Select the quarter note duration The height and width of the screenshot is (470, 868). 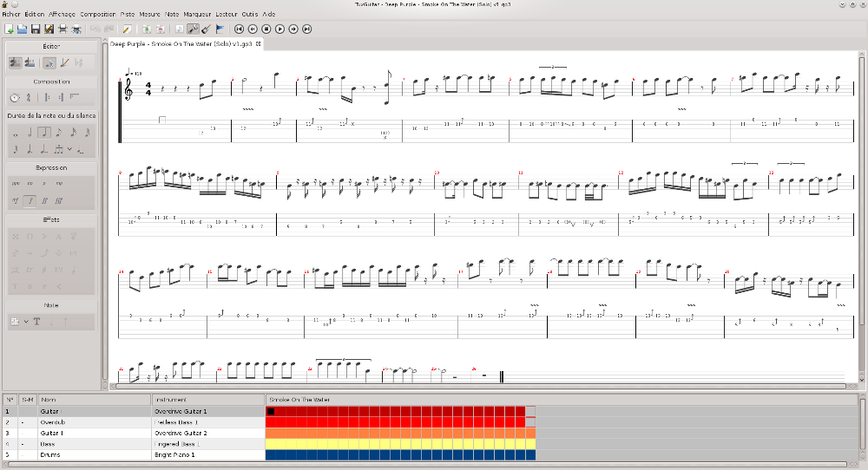pos(43,133)
